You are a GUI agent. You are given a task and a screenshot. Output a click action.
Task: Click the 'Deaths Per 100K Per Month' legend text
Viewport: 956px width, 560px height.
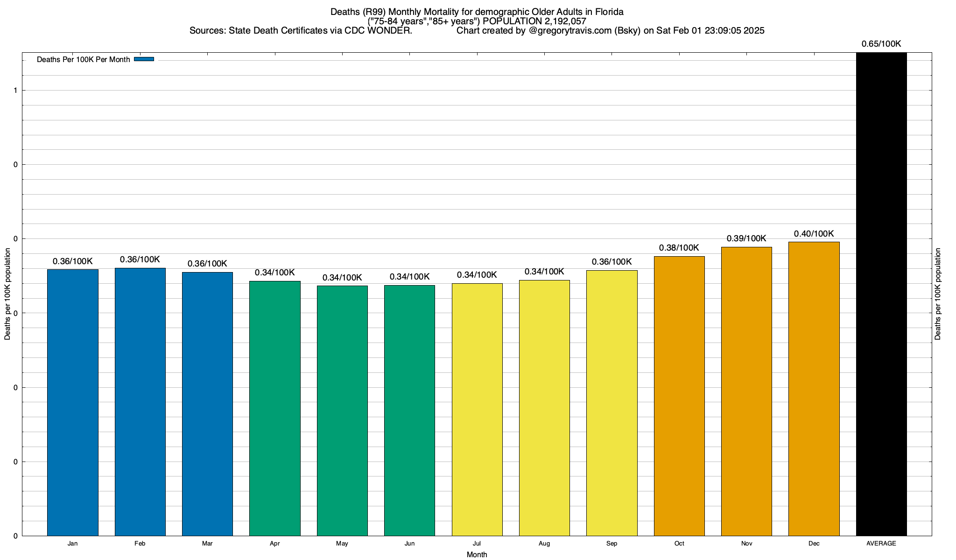pyautogui.click(x=83, y=60)
